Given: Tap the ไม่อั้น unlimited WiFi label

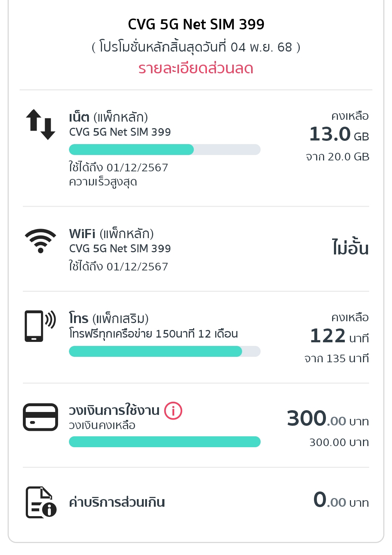Looking at the screenshot, I should click(x=350, y=247).
